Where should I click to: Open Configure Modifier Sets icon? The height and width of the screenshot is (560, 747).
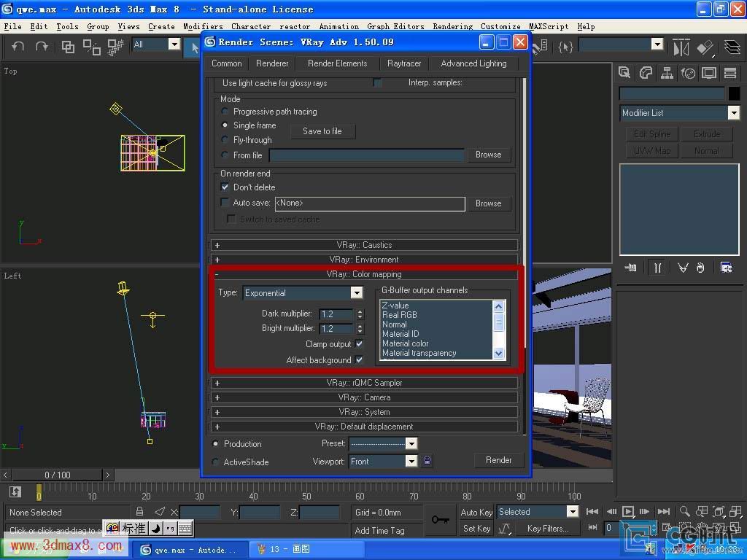pyautogui.click(x=726, y=268)
